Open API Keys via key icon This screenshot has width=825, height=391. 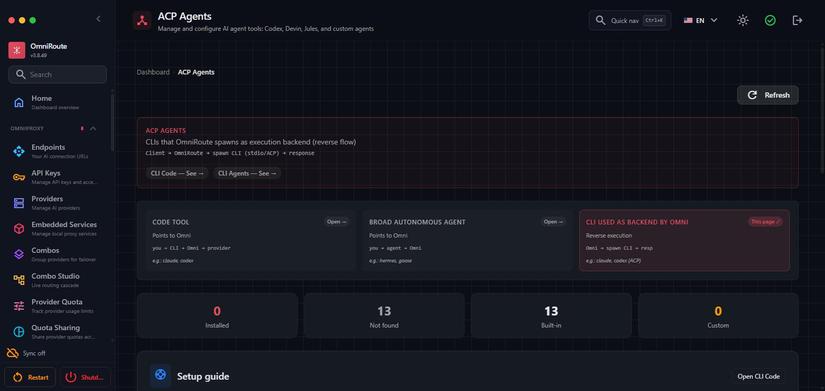point(19,177)
